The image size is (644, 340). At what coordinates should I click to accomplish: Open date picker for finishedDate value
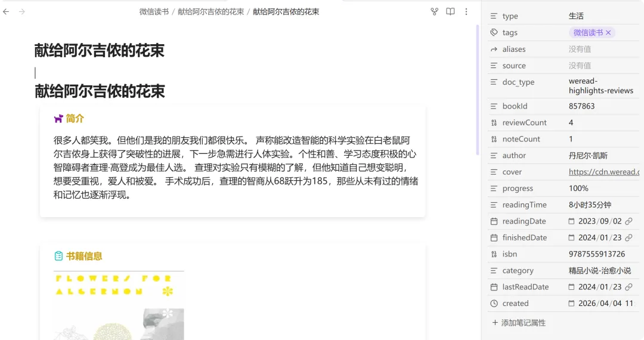(x=571, y=238)
